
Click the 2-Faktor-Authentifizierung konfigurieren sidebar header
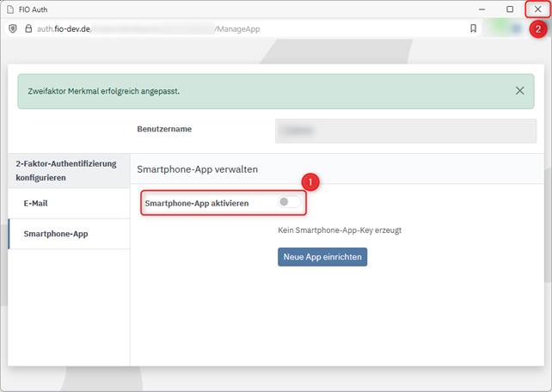(65, 169)
